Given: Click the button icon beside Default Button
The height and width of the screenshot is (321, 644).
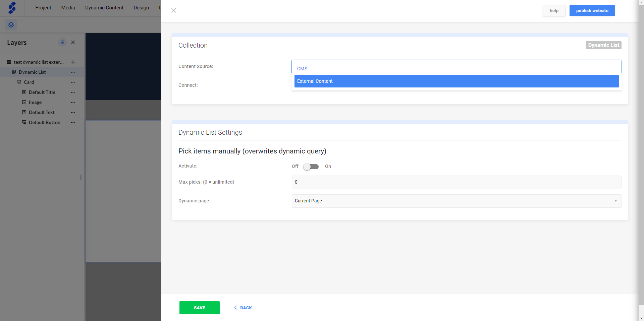Looking at the screenshot, I should click(24, 122).
